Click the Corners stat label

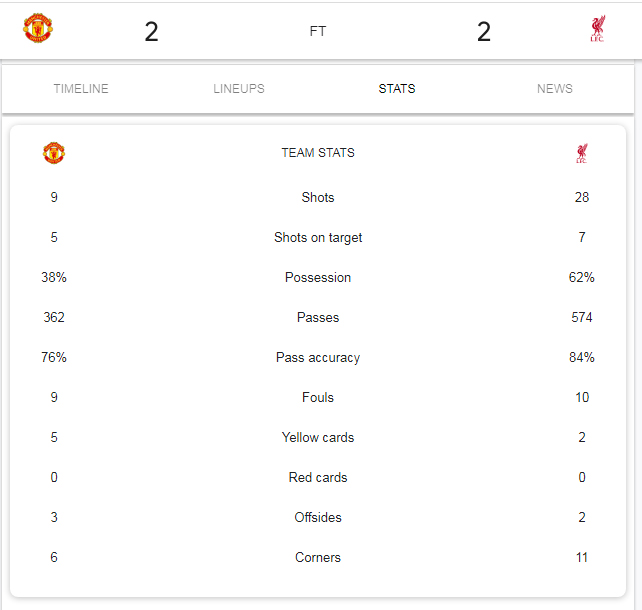(318, 557)
